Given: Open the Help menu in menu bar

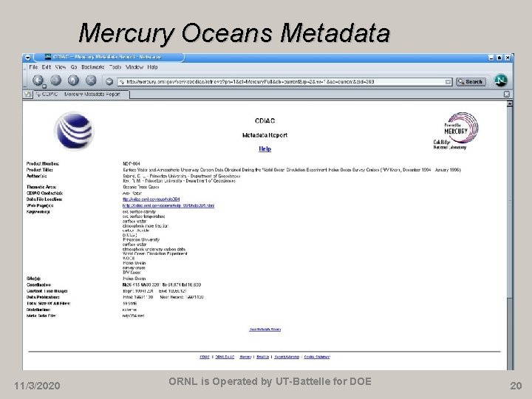Looking at the screenshot, I should click(x=152, y=67).
